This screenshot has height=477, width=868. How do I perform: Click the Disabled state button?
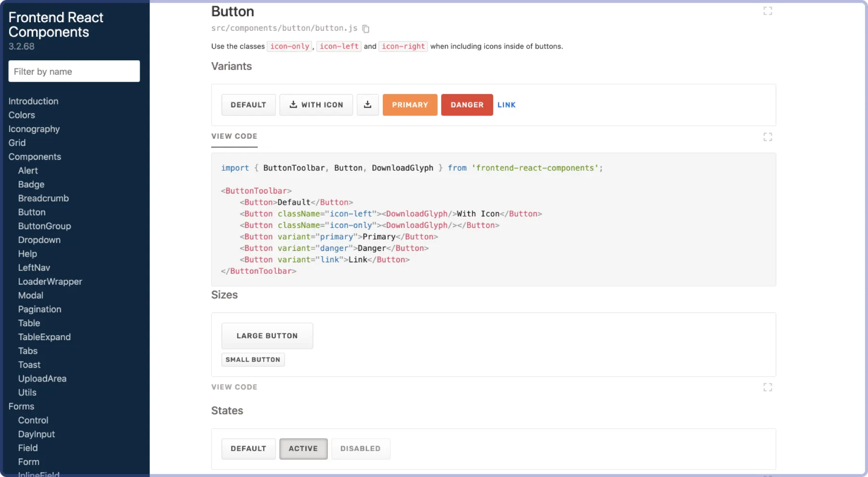360,449
